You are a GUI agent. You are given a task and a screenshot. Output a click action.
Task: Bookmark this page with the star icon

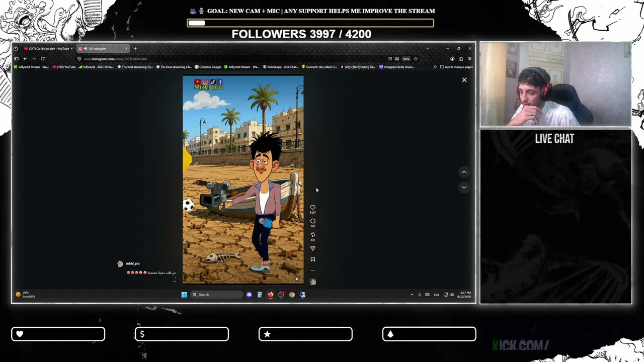(416, 59)
